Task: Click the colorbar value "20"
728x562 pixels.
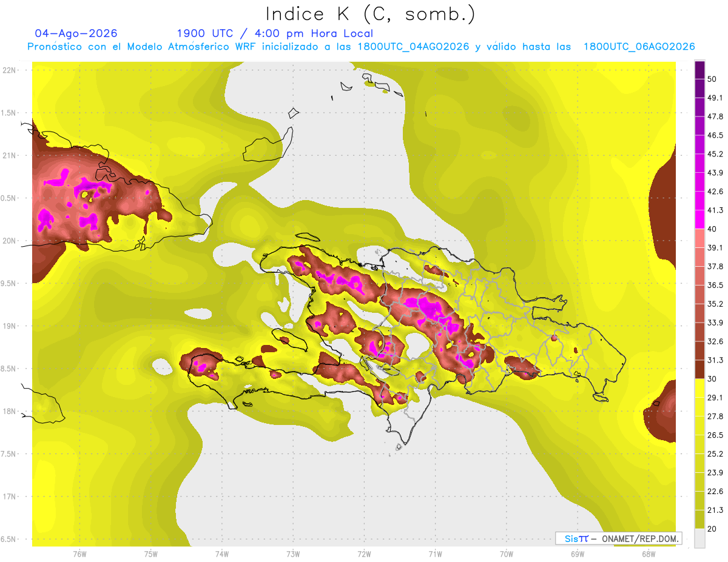Action: tap(712, 529)
